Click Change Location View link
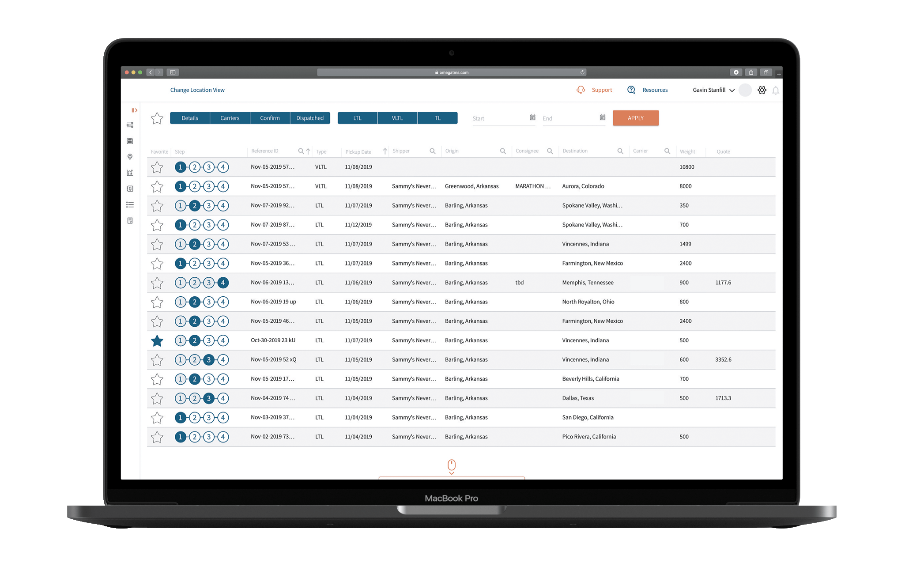Image resolution: width=924 pixels, height=563 pixels. coord(197,90)
